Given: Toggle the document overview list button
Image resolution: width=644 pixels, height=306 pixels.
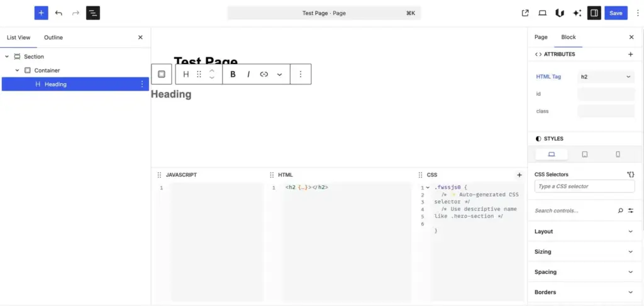Looking at the screenshot, I should [x=93, y=13].
